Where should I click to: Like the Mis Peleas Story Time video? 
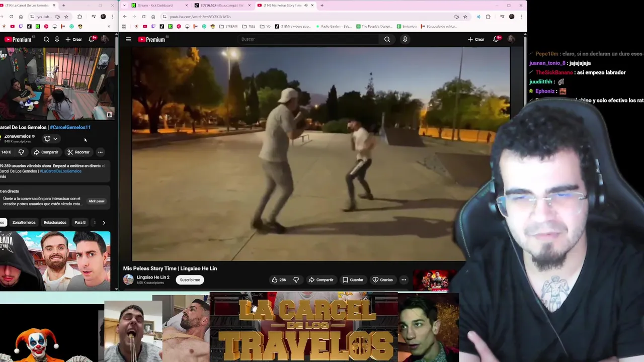tap(279, 280)
